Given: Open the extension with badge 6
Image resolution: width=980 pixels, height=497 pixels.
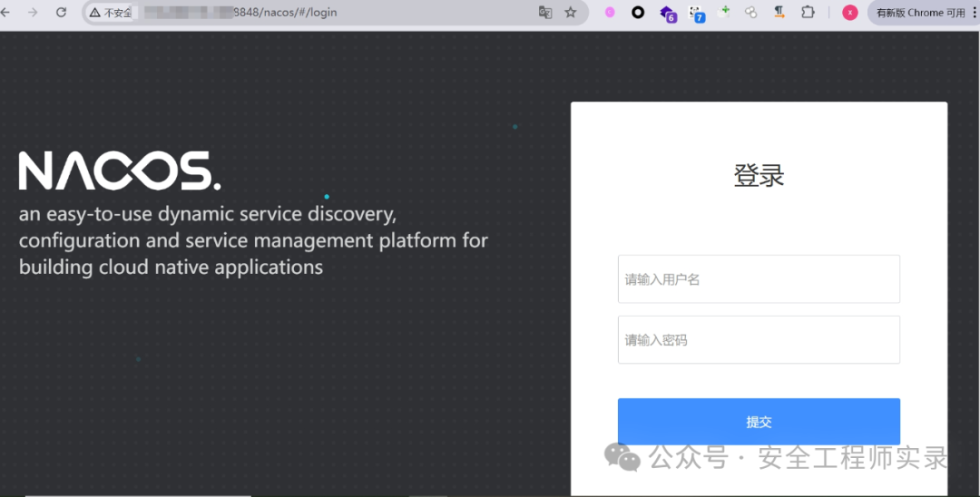Looking at the screenshot, I should (x=668, y=14).
